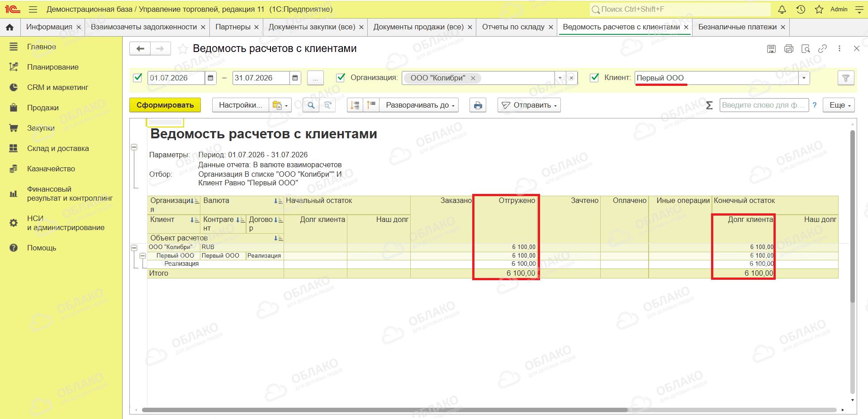The image size is (868, 419).
Task: Navigate forward with the right arrow
Action: 160,48
